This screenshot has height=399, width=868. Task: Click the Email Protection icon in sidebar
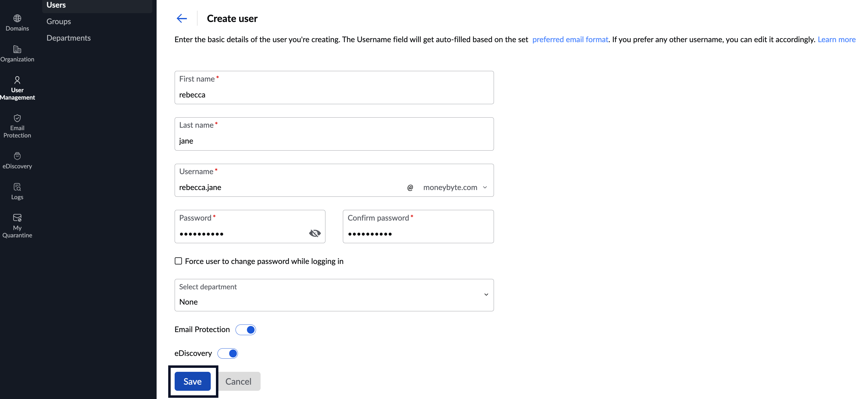pos(17,118)
